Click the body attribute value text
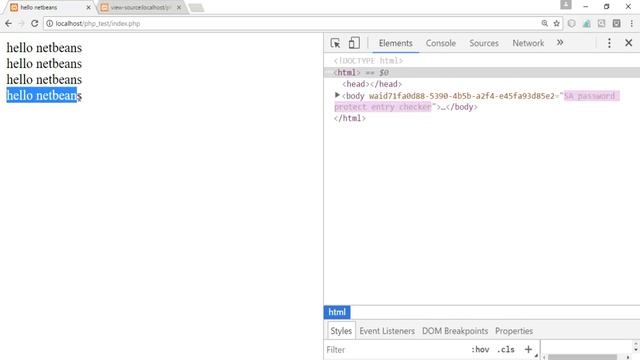This screenshot has width=640, height=360. [x=476, y=101]
